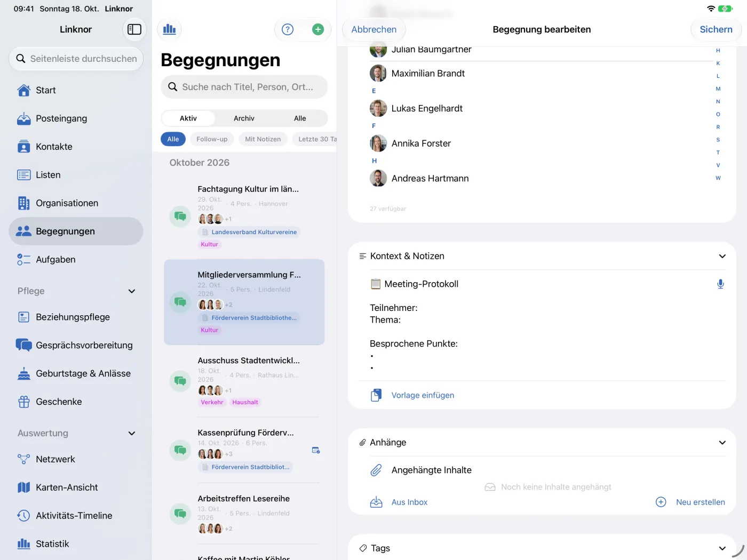
Task: Click the Neu erstellen plus circle icon
Action: pyautogui.click(x=661, y=502)
